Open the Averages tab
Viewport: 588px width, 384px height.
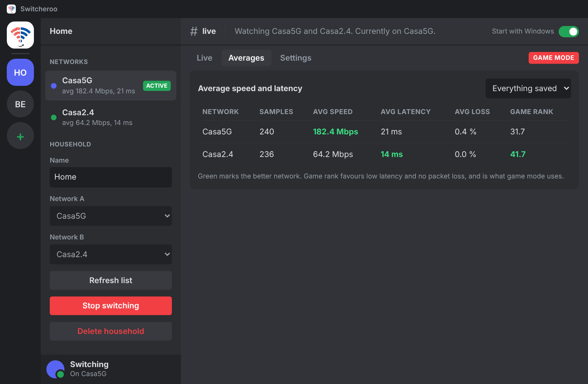point(247,58)
